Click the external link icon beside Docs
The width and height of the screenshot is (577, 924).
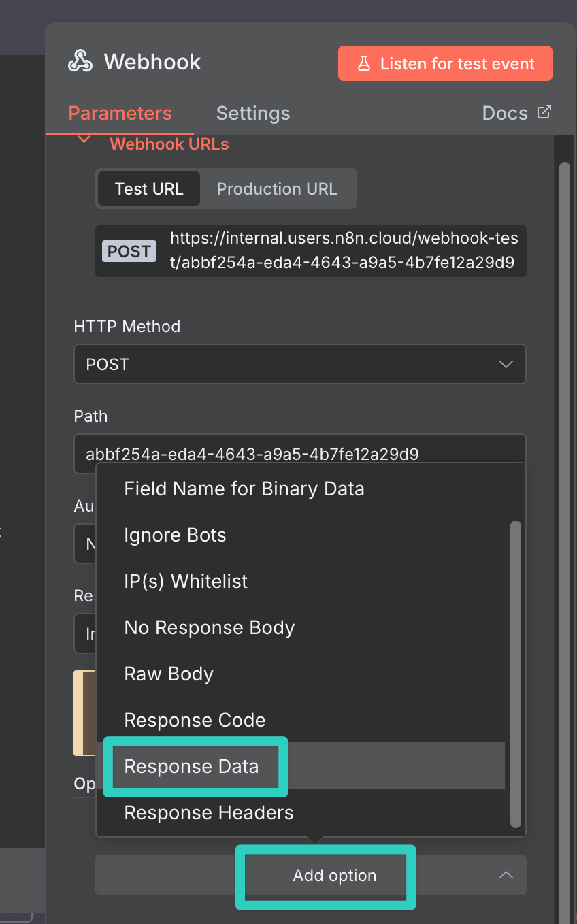point(544,112)
